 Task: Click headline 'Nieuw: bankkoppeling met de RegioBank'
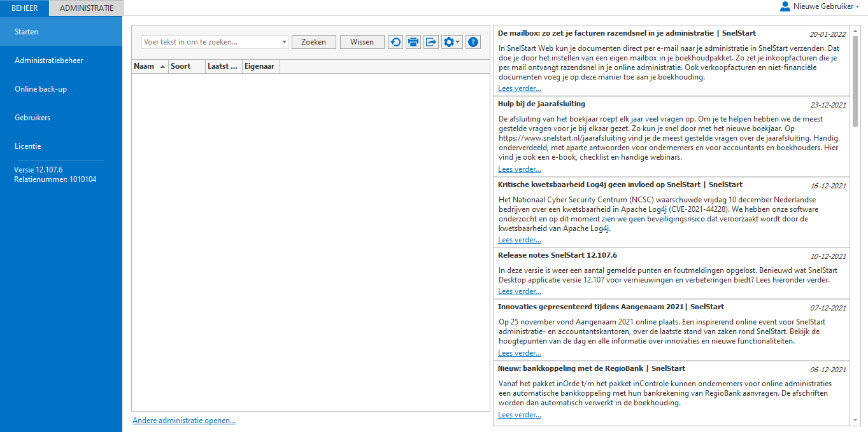592,368
